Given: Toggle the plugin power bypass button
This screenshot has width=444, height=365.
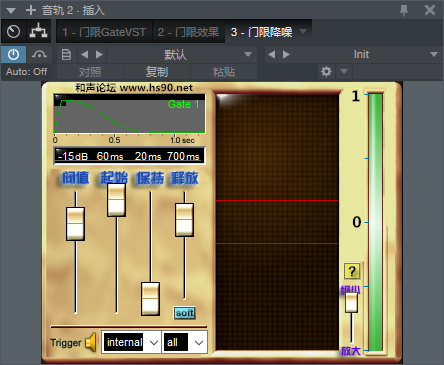Looking at the screenshot, I should [x=13, y=54].
